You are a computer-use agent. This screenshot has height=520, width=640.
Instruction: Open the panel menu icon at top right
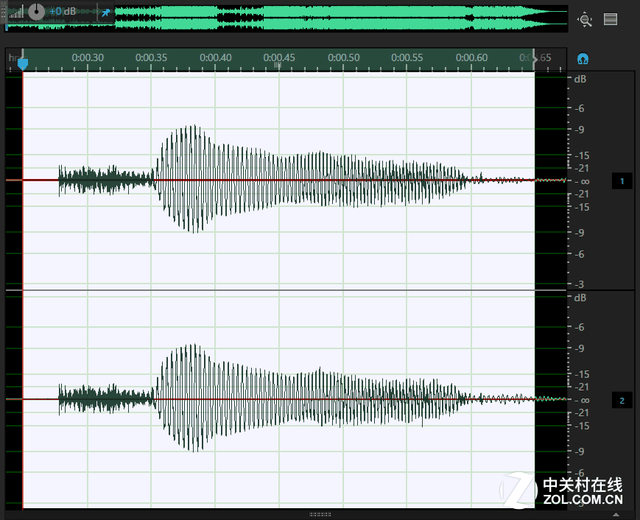(x=611, y=19)
